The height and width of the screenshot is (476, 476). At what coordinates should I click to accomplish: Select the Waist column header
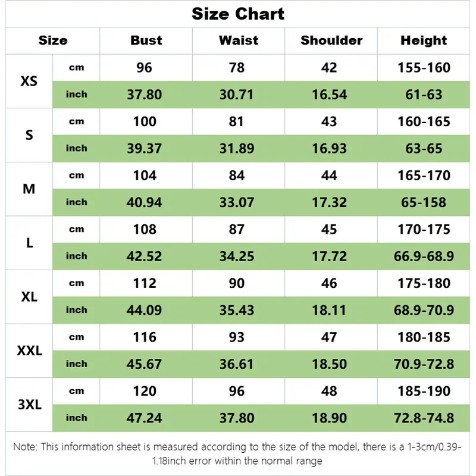[x=238, y=40]
